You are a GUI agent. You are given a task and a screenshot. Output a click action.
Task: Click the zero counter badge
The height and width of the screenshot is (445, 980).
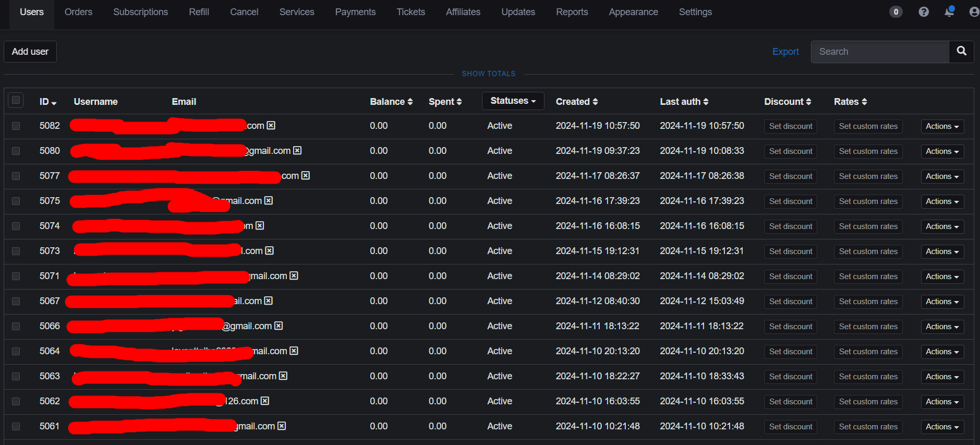896,11
